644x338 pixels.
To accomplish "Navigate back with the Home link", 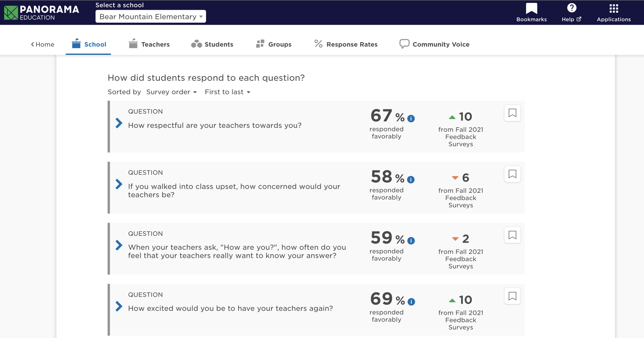I will [43, 44].
